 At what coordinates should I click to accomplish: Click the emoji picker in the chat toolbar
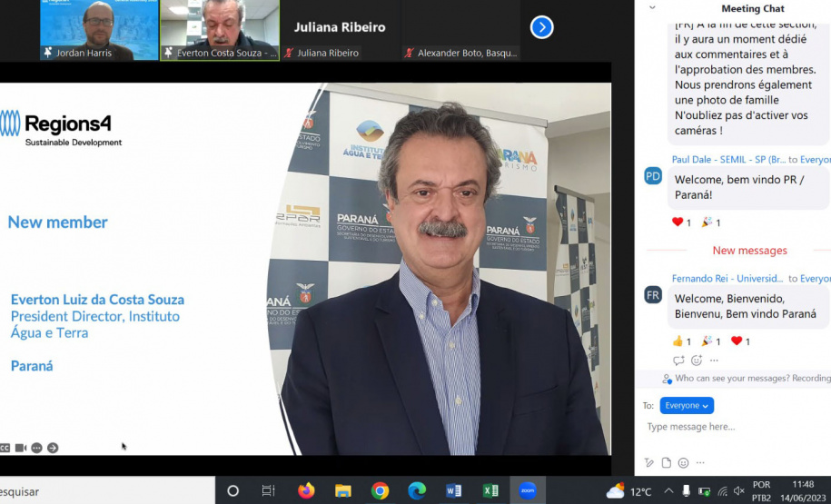(x=683, y=463)
